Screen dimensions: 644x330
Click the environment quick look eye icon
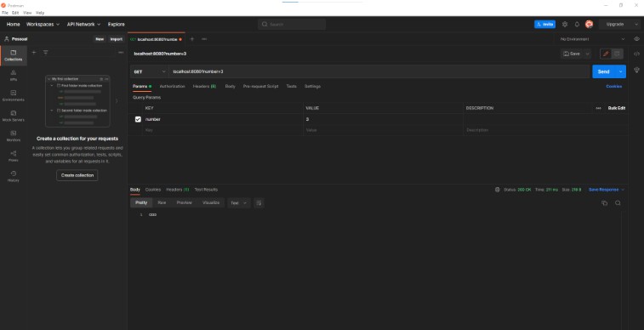click(x=636, y=39)
